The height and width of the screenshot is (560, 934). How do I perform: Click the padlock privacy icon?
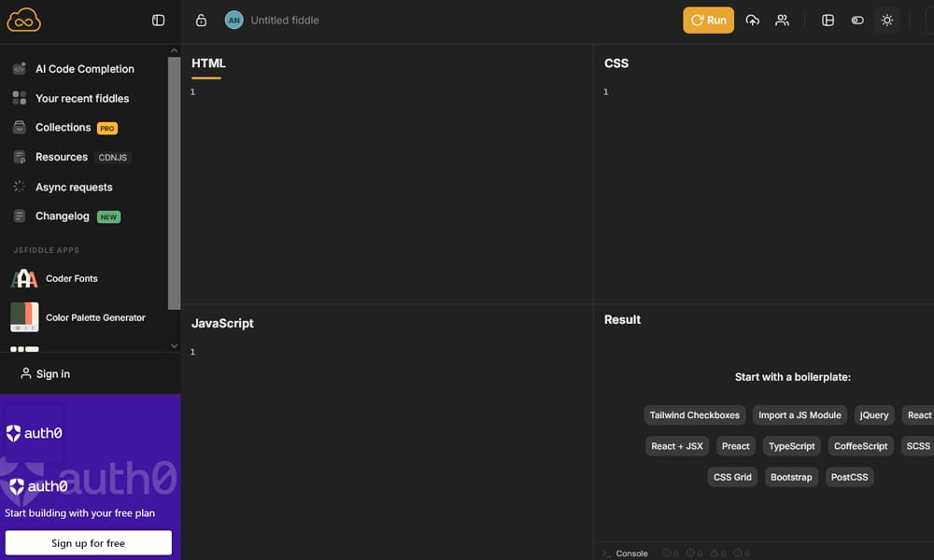tap(202, 21)
